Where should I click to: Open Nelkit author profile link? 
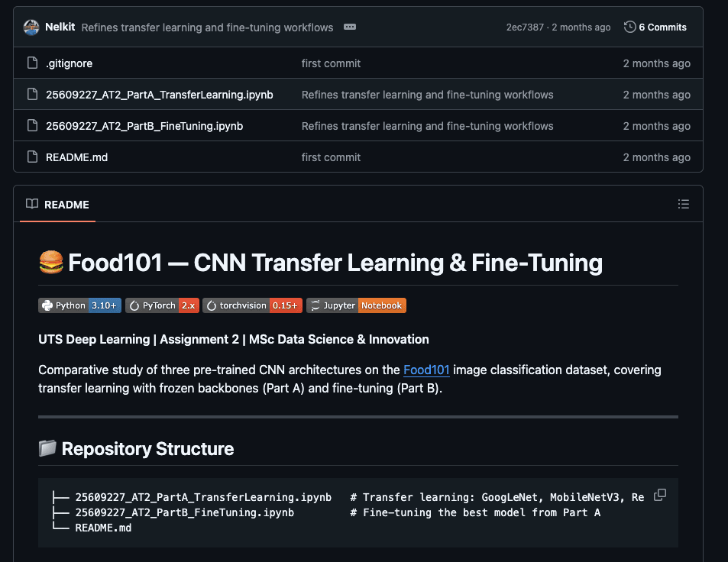point(60,27)
